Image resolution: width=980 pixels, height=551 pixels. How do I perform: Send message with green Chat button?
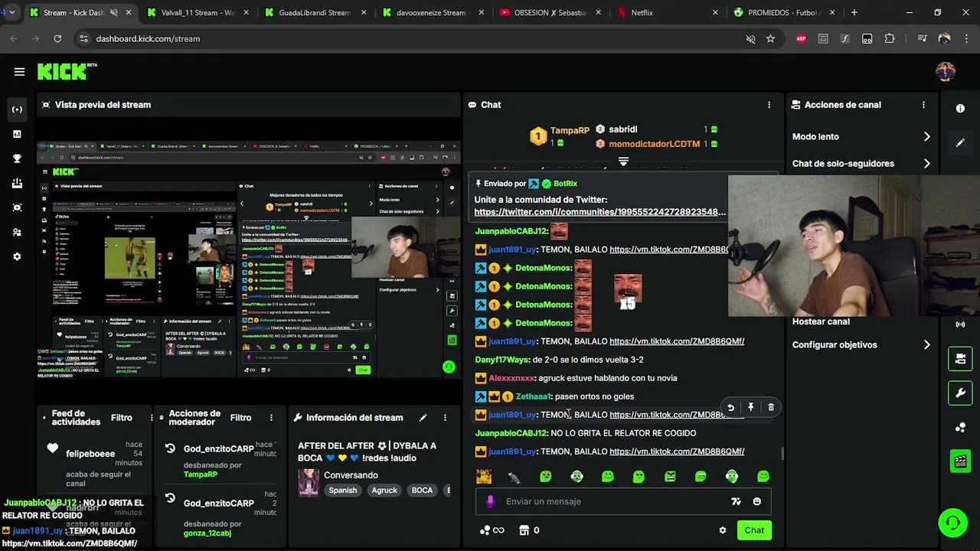(754, 530)
